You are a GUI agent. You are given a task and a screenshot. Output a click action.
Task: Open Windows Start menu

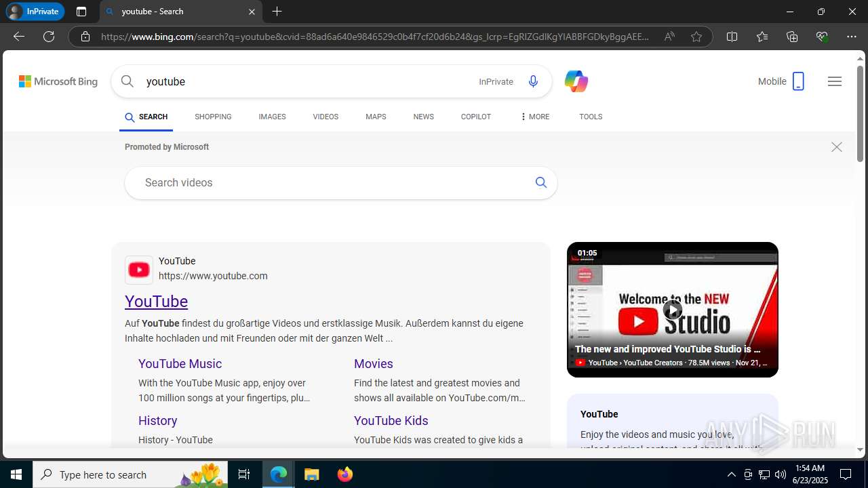(x=16, y=474)
